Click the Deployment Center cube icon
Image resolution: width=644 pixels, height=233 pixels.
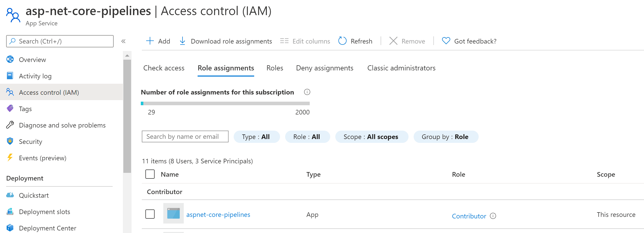pos(10,228)
